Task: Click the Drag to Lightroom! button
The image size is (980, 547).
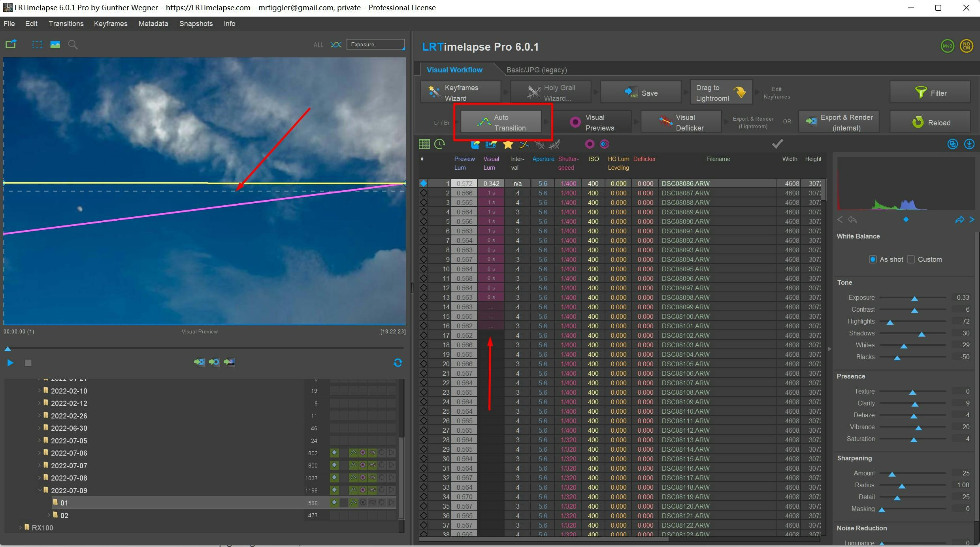Action: point(721,93)
